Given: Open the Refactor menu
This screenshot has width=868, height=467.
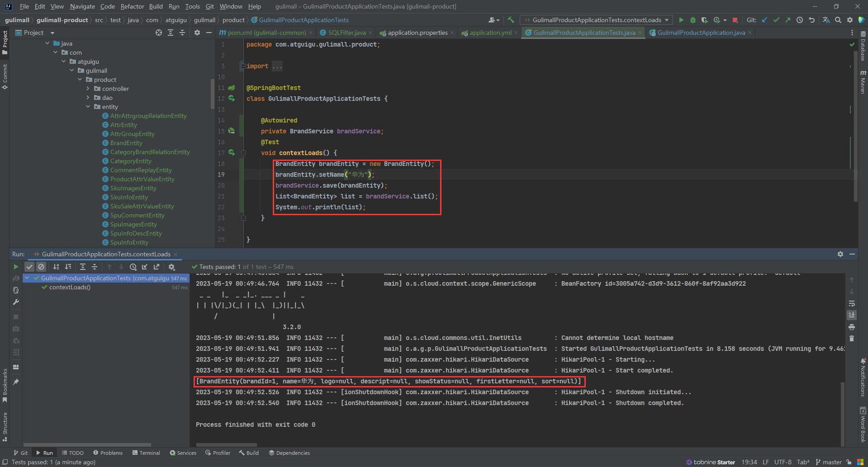Looking at the screenshot, I should (132, 6).
